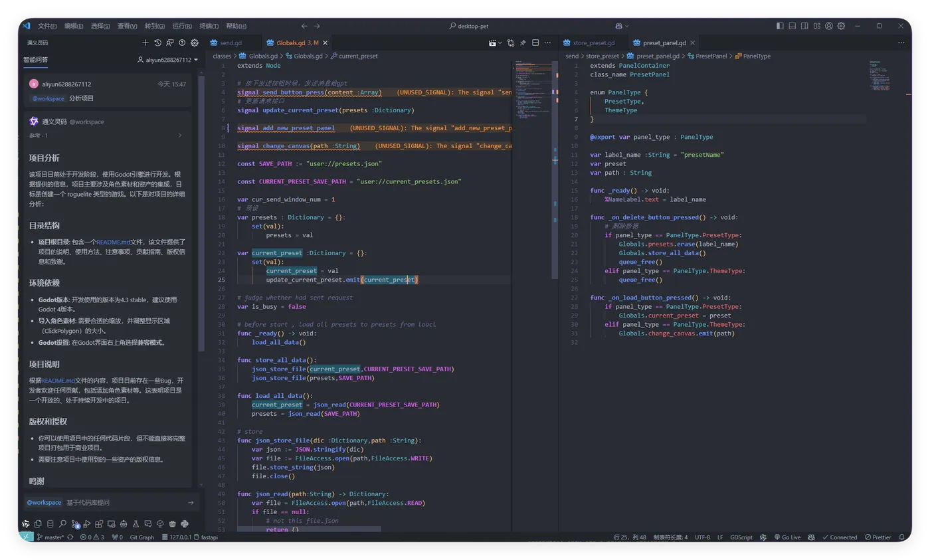Screen dimensions: 930x560
Task: Toggle the primary side bar layout icon
Action: 780,26
